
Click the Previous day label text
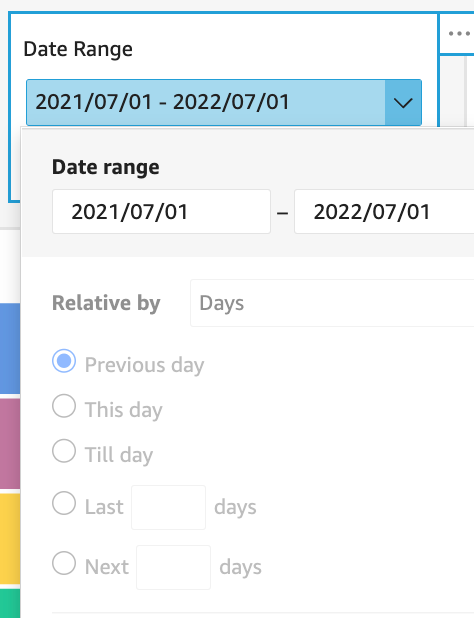coord(145,365)
